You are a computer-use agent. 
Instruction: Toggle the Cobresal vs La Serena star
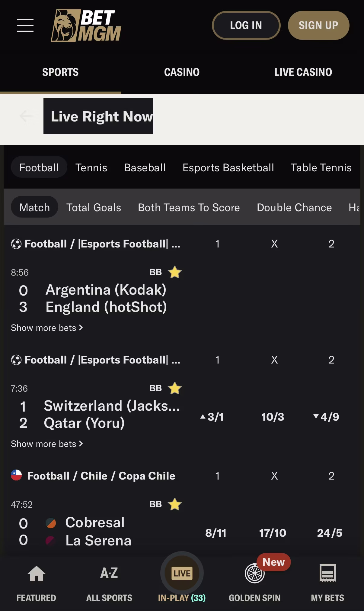(175, 504)
